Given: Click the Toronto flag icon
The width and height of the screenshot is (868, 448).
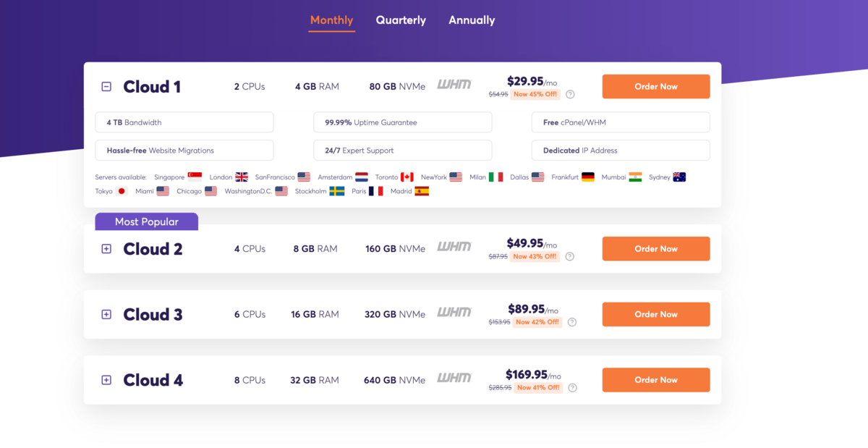Looking at the screenshot, I should [x=409, y=176].
